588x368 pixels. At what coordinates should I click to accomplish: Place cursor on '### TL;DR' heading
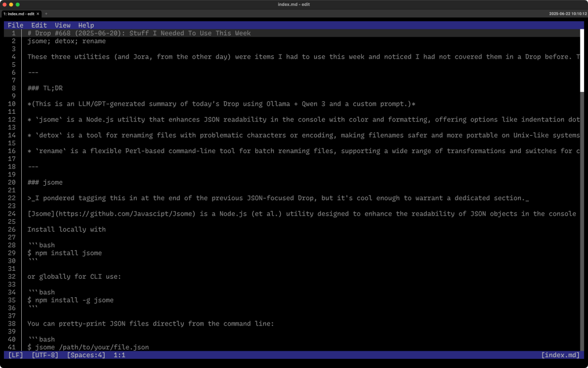pos(45,88)
